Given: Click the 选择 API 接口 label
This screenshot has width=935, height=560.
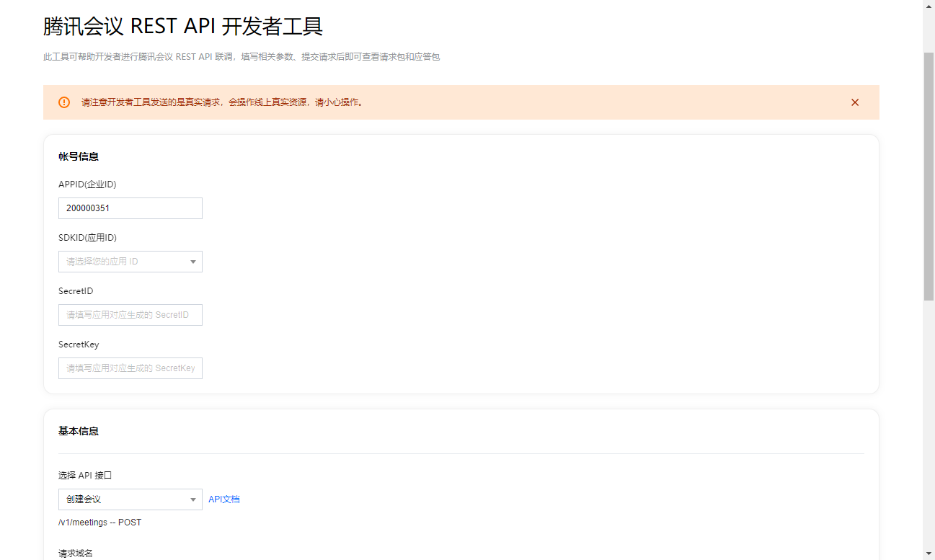Looking at the screenshot, I should [85, 476].
